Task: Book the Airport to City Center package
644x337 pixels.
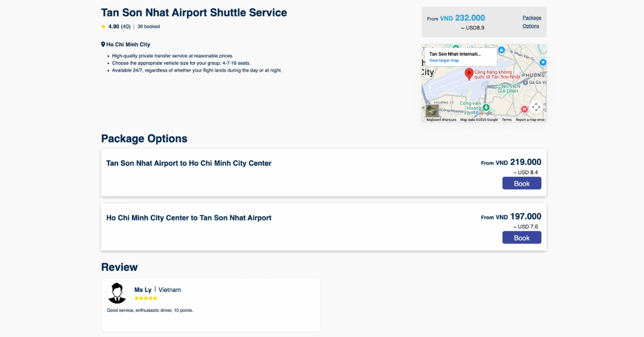Action: tap(522, 183)
